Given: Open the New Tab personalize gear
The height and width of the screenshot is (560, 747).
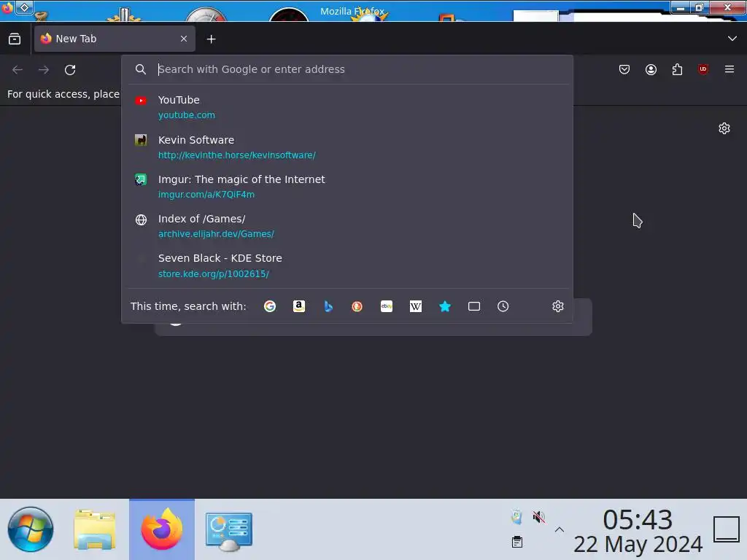Looking at the screenshot, I should (x=724, y=128).
